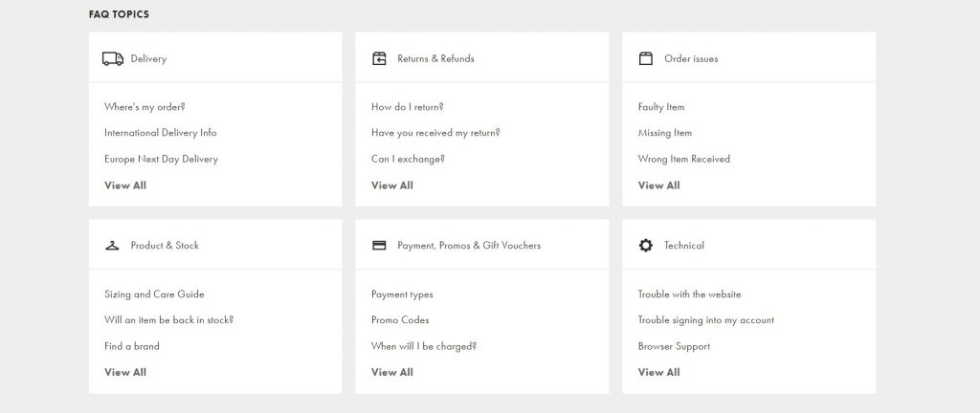This screenshot has width=980, height=413.
Task: Open the Promo Codes FAQ
Action: (x=400, y=320)
